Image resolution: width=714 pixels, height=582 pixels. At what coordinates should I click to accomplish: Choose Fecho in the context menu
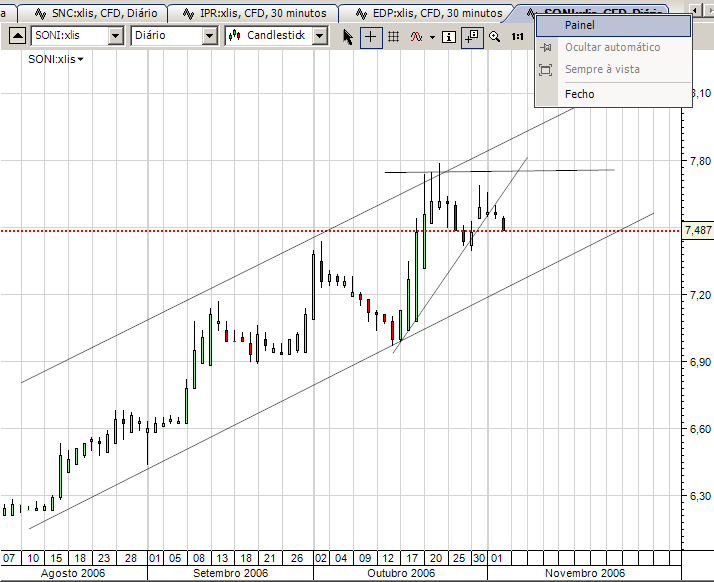click(613, 94)
